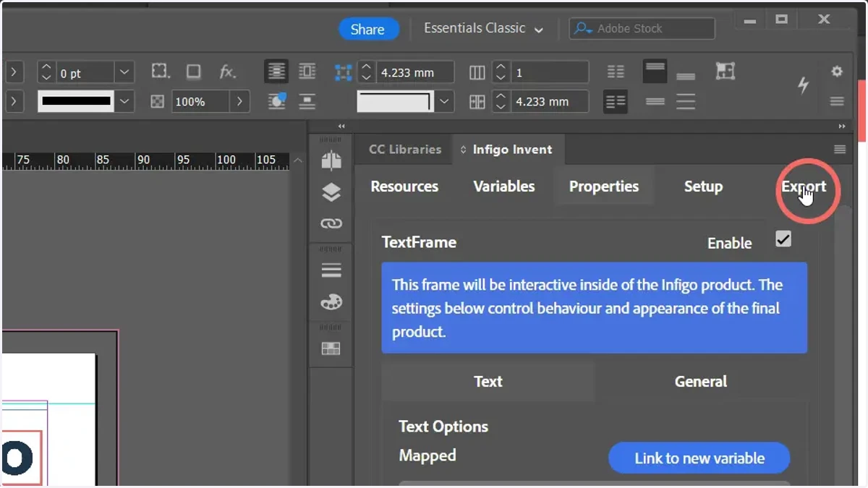Click the Share button
The height and width of the screenshot is (488, 868).
[x=367, y=29]
